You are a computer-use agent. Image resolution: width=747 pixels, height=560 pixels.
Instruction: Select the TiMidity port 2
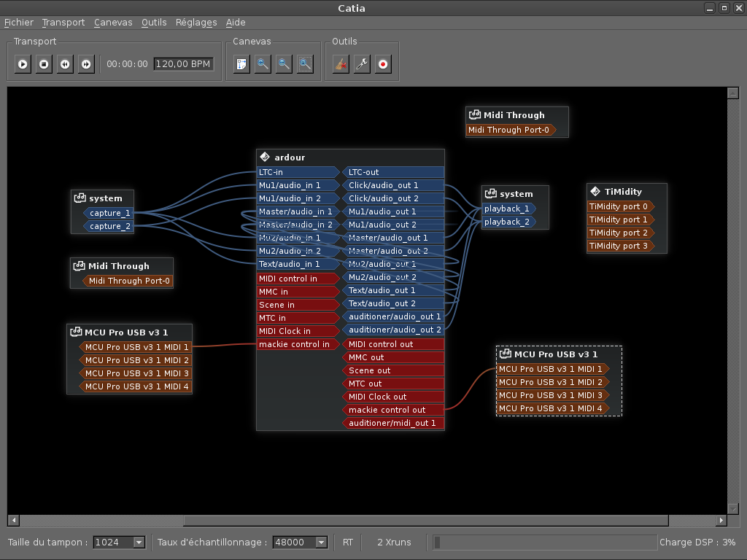pyautogui.click(x=621, y=233)
